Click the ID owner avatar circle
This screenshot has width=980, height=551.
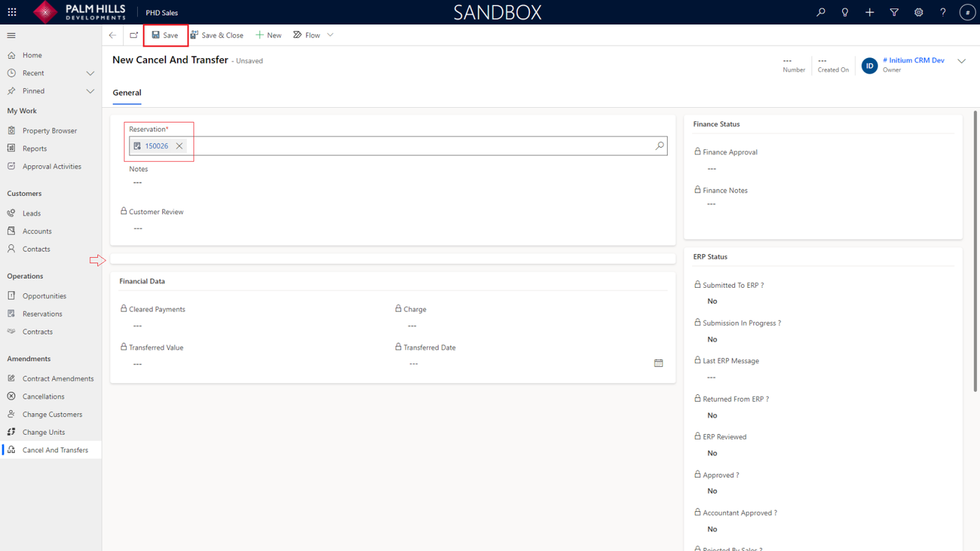869,66
